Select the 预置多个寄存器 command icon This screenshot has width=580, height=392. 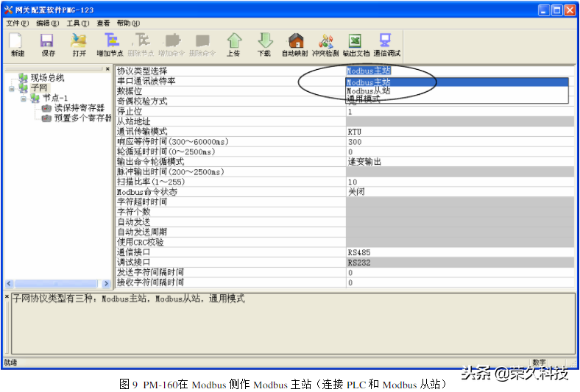click(46, 118)
